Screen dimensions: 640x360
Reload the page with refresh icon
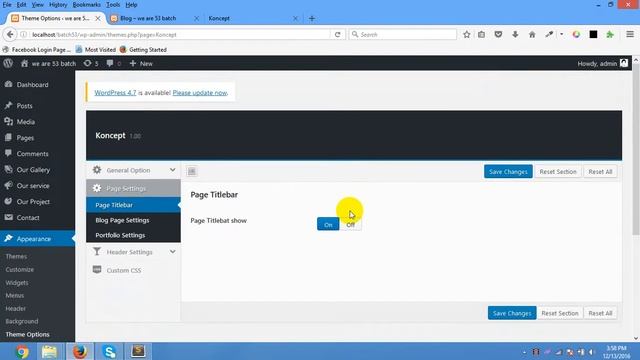338,35
